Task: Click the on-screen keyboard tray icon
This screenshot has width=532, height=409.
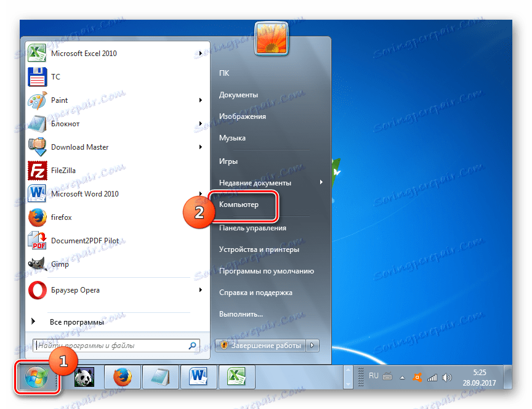Action: (387, 376)
